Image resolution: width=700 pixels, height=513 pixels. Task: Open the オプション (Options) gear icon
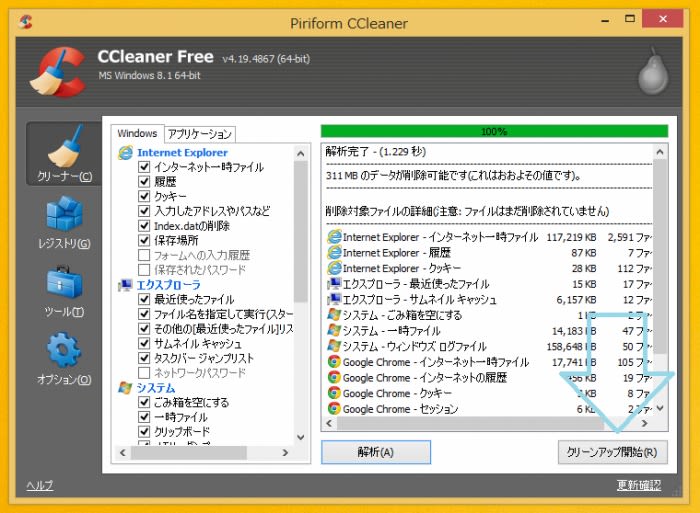pos(62,351)
